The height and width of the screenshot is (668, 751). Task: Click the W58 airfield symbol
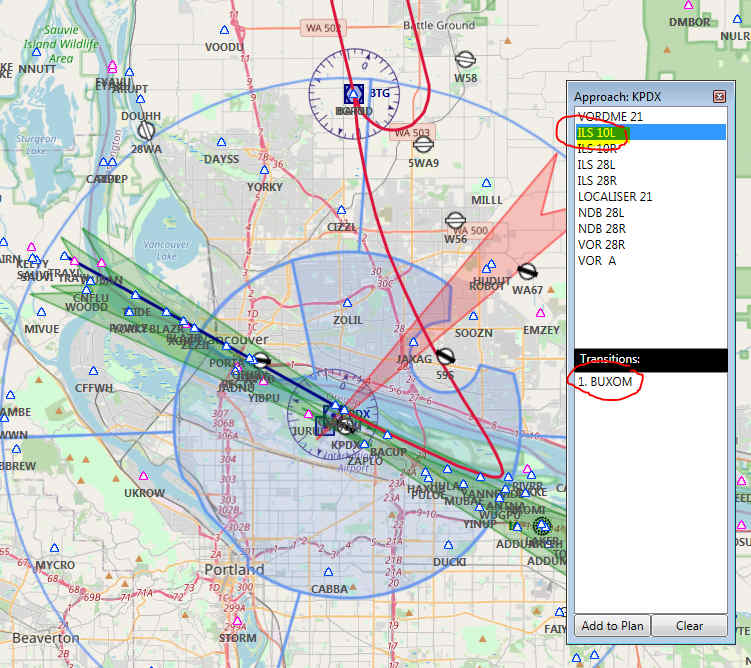(465, 60)
